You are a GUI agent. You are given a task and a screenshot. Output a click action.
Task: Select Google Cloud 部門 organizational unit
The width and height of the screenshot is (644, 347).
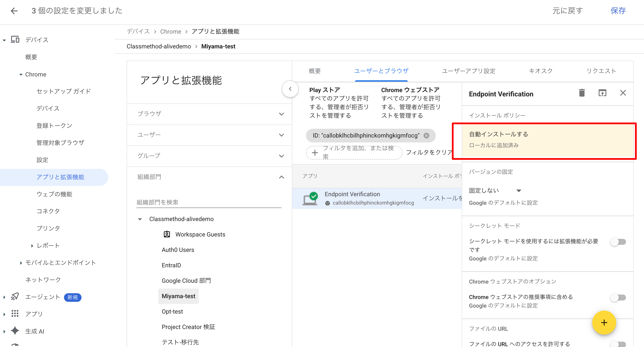[186, 281]
